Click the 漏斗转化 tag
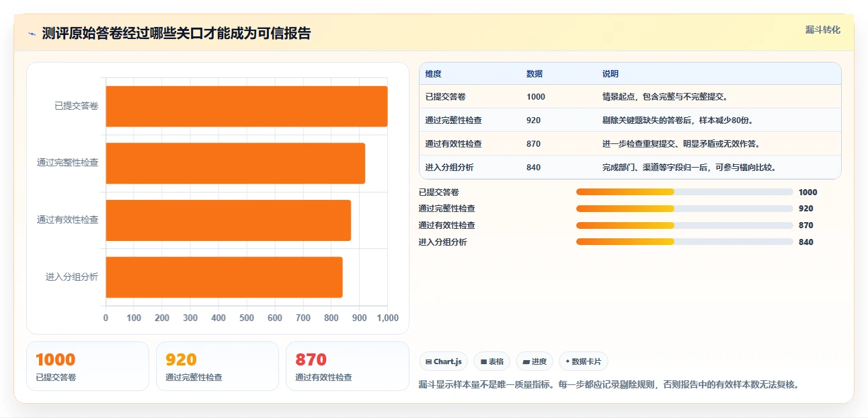The width and height of the screenshot is (868, 418). pos(823,30)
